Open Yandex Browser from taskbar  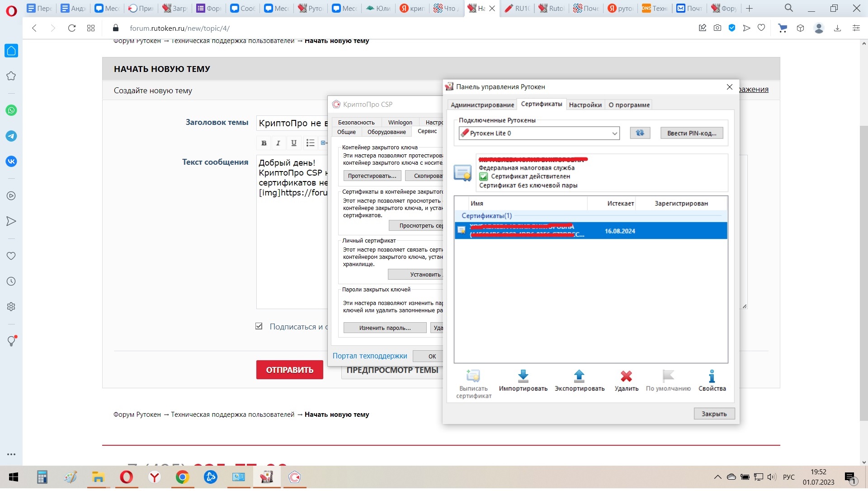(x=155, y=477)
